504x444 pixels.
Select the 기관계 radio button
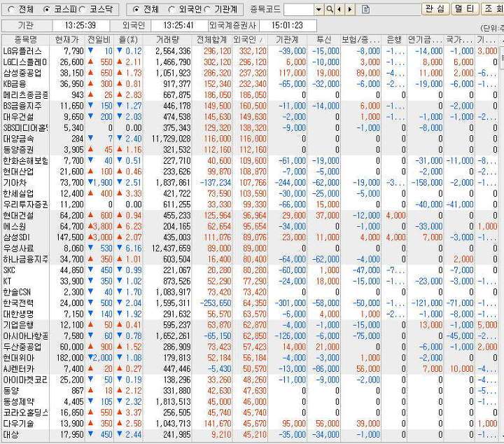[207, 10]
